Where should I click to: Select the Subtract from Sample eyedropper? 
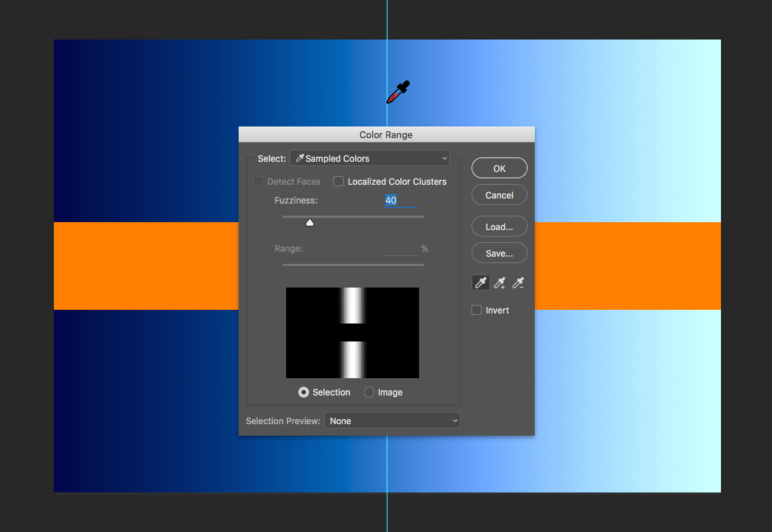coord(518,283)
